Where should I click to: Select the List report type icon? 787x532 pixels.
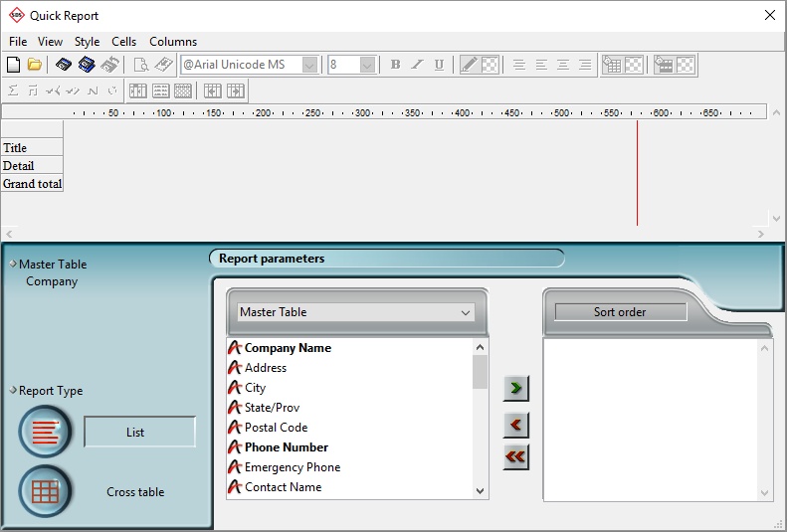(46, 432)
